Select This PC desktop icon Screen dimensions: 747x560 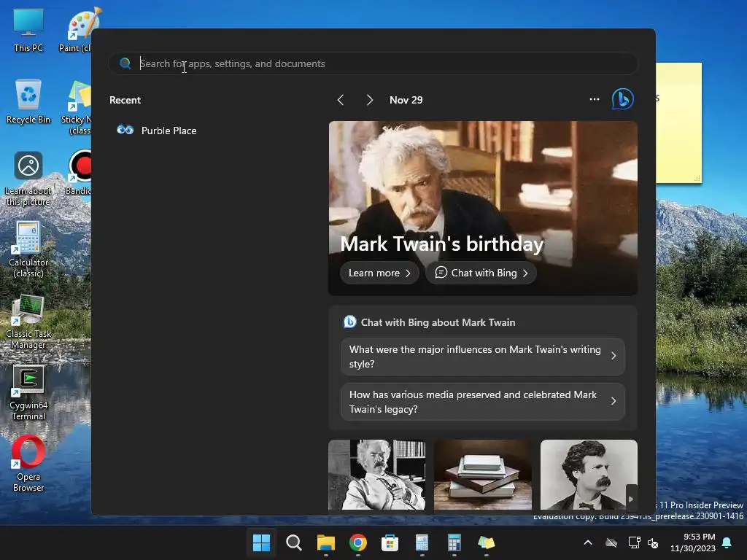pos(28,30)
